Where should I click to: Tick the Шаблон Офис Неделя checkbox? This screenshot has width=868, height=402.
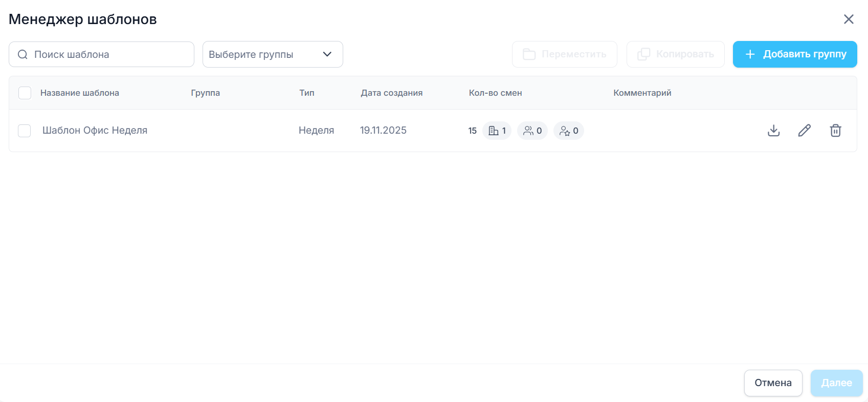[x=25, y=131]
